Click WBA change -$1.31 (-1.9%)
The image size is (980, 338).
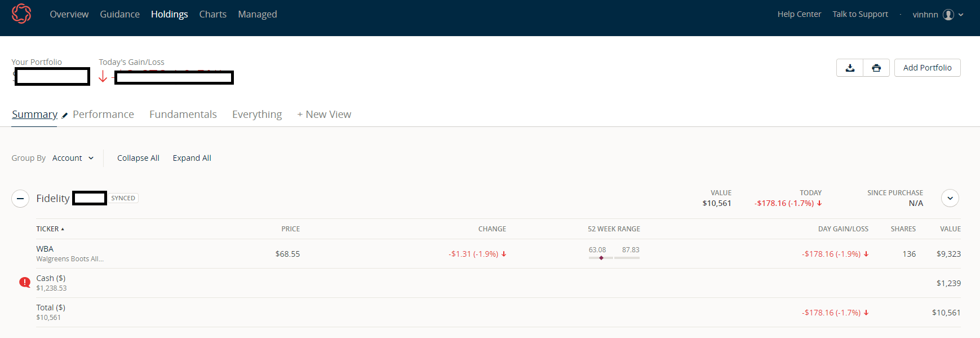[477, 254]
